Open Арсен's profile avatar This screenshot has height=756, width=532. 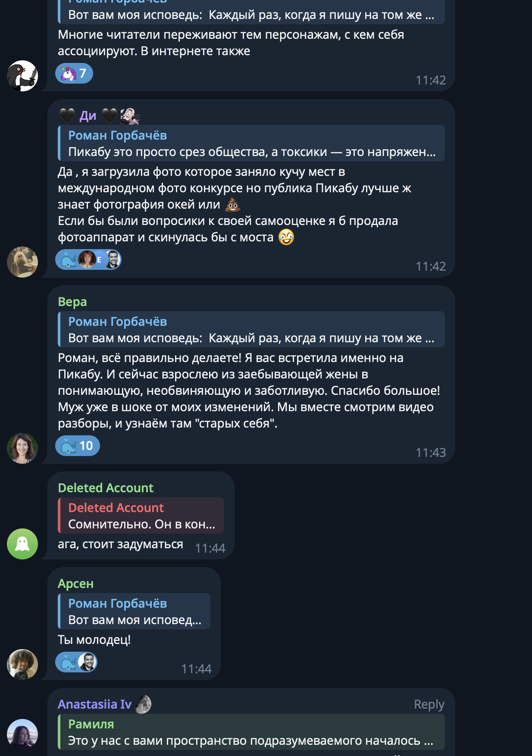coord(22,664)
